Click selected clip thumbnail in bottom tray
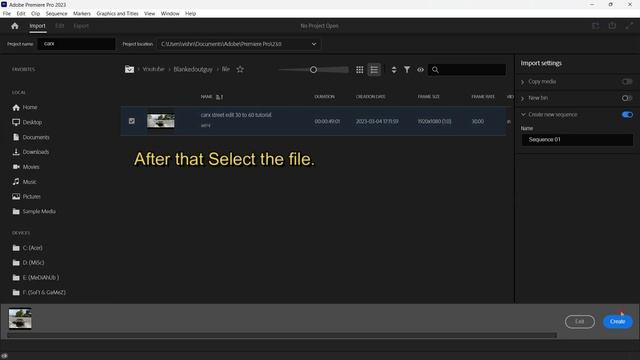Image resolution: width=640 pixels, height=360 pixels. 20,319
